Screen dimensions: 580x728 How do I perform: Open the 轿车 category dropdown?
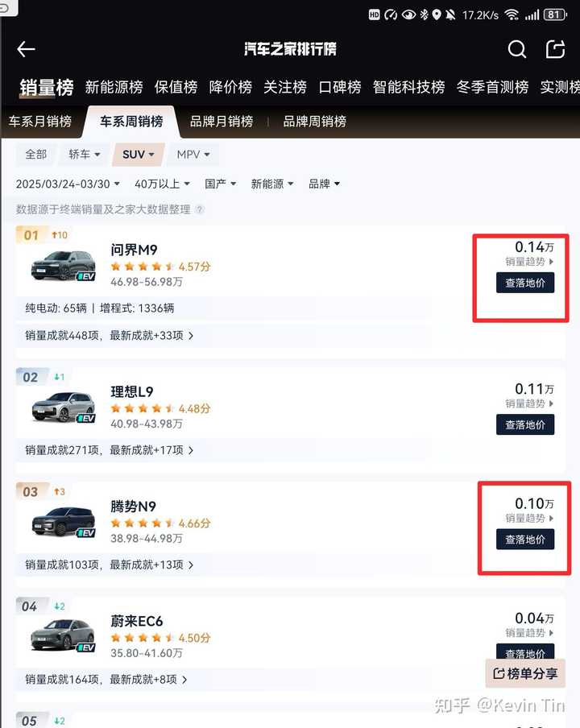point(85,154)
